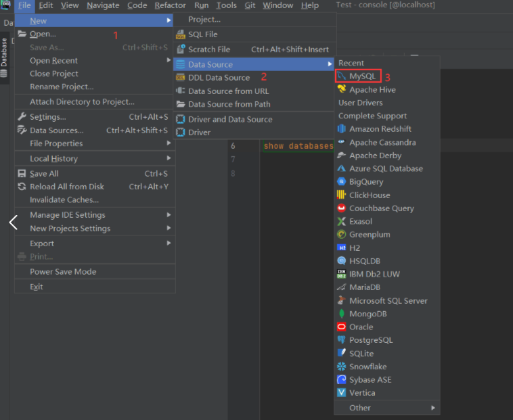Viewport: 513px width, 420px height.
Task: Click the SQL File icon
Action: point(181,34)
